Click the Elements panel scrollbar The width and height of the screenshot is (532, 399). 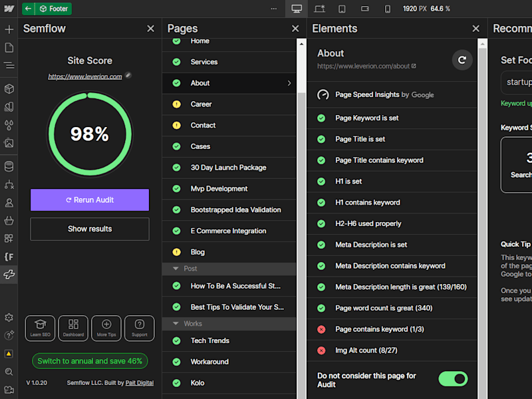(x=483, y=224)
